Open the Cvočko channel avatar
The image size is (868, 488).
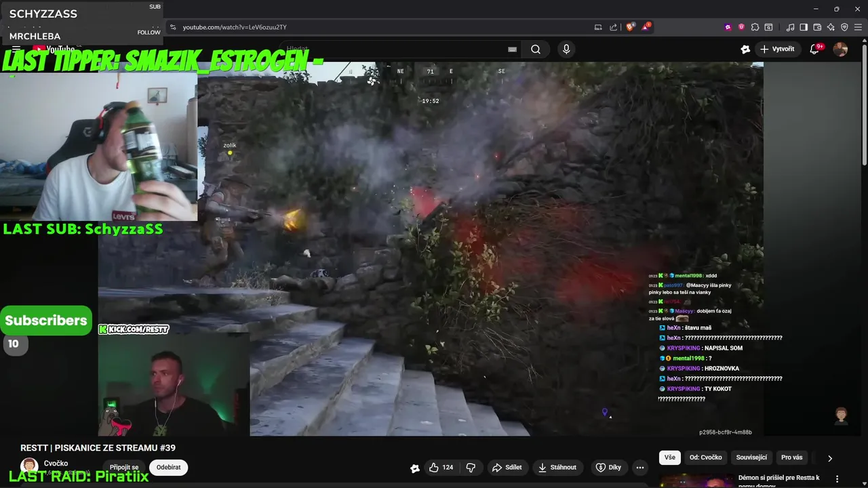[x=29, y=466]
